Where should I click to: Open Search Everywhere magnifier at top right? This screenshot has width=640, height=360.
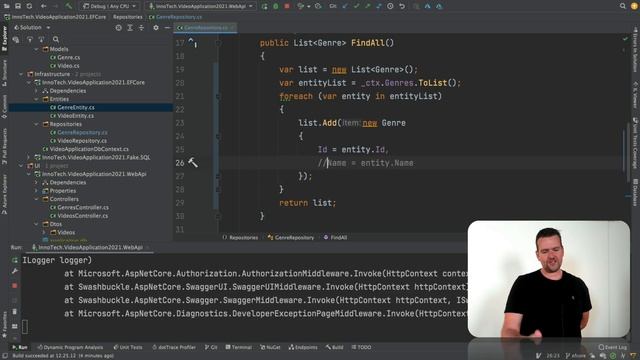click(622, 6)
